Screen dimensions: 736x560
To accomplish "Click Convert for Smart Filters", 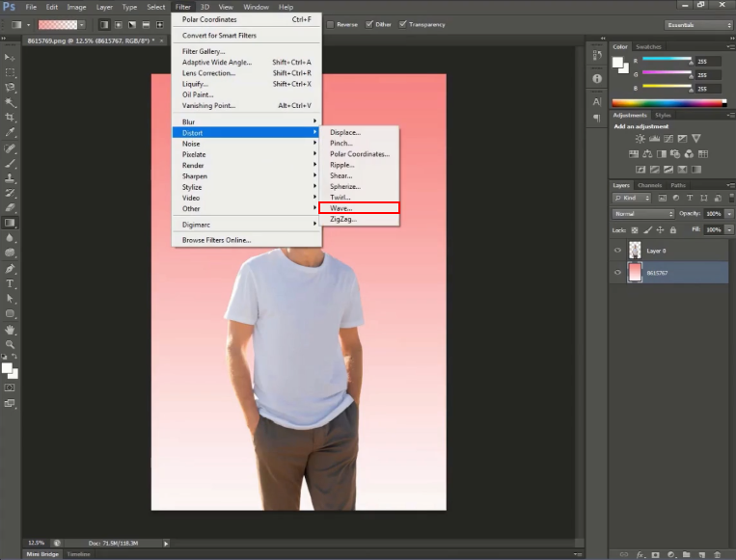I will 246,36.
